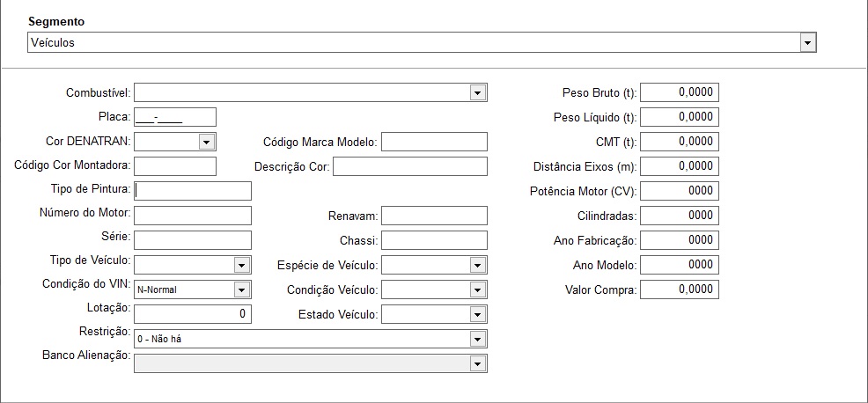Viewport: 868px width, 403px height.
Task: Click the Potência Motor (CV) field
Action: coord(680,191)
